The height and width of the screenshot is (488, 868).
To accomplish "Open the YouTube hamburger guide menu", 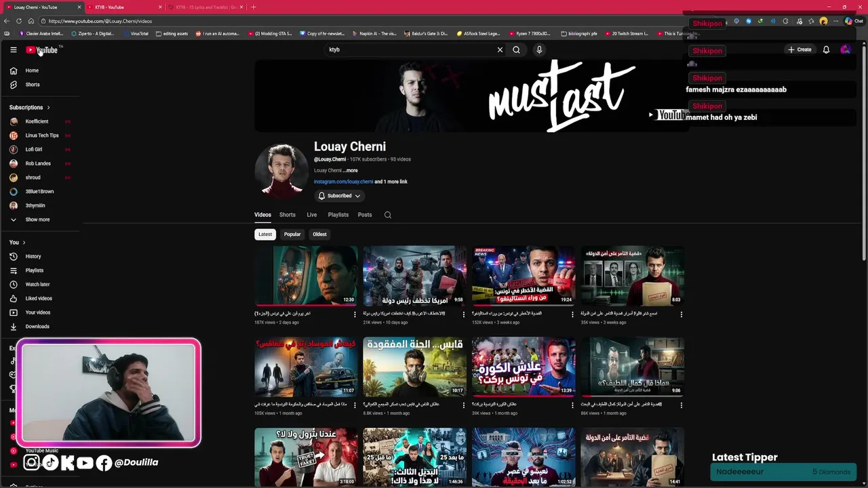I will click(x=13, y=49).
